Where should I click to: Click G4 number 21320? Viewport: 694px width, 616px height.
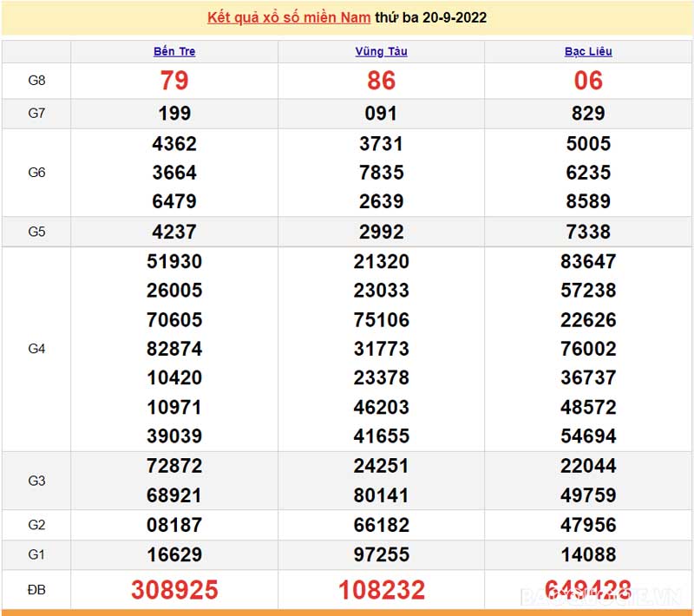click(381, 261)
